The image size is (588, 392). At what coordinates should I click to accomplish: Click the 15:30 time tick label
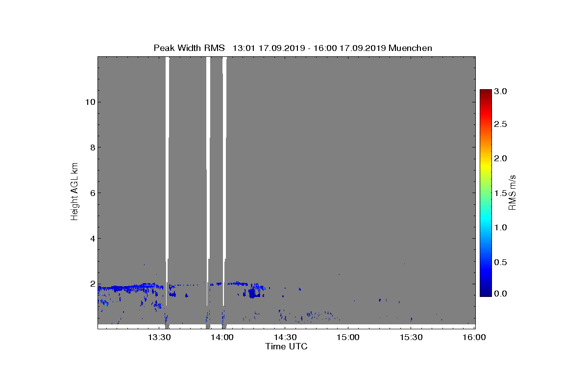411,337
